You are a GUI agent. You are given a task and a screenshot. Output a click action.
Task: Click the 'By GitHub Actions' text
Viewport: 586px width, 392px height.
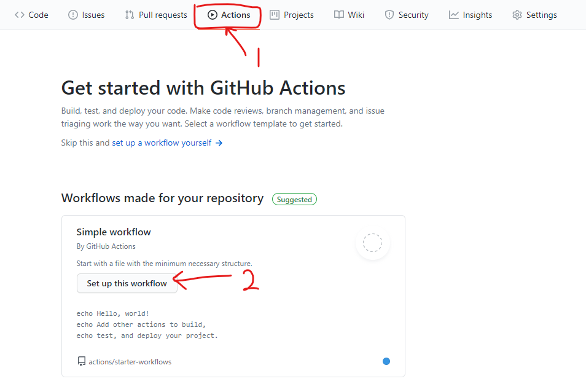tap(106, 246)
